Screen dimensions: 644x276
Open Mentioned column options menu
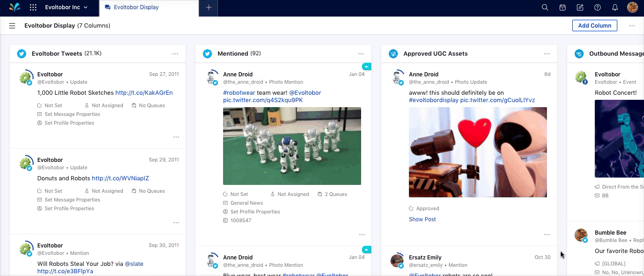click(x=361, y=54)
